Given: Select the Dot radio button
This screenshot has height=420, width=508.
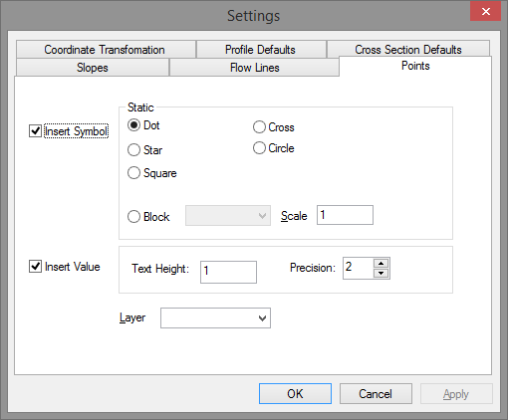Looking at the screenshot, I should click(133, 125).
